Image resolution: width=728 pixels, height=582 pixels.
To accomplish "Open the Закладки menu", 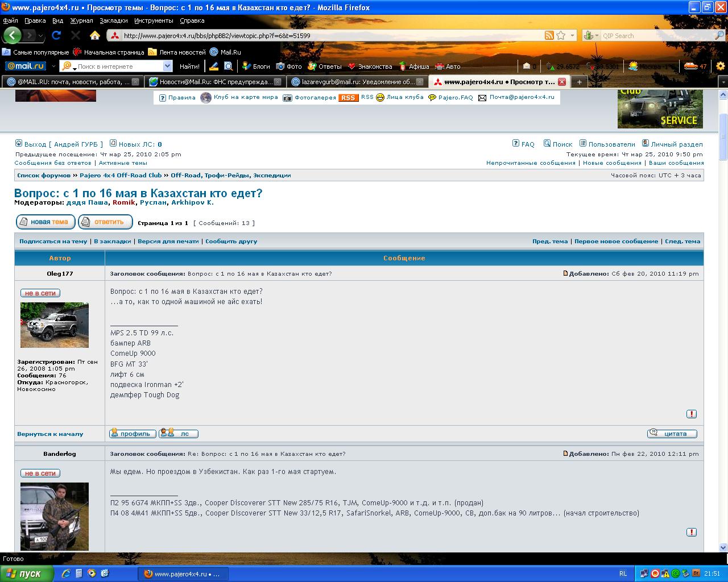I will 114,20.
